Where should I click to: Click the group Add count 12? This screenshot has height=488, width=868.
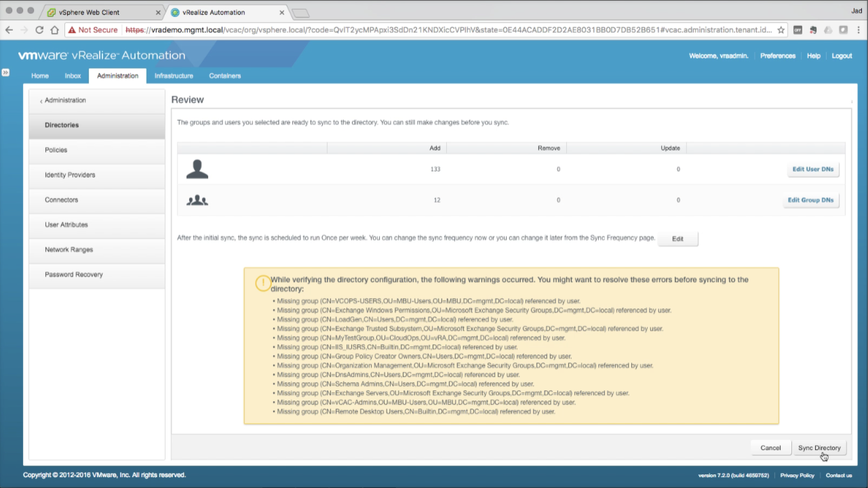click(436, 201)
